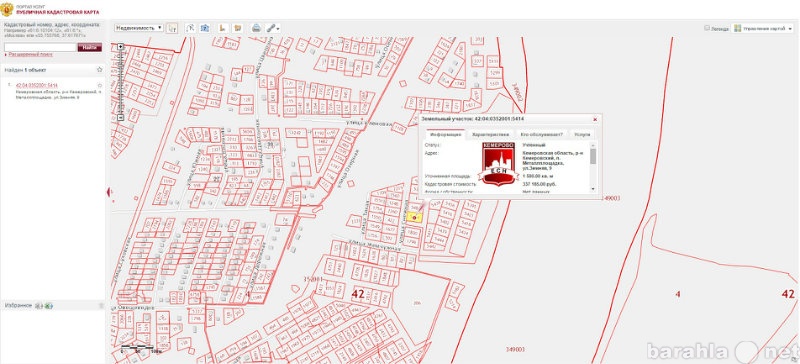Open Расширенный поиск advanced search link

[x=30, y=54]
